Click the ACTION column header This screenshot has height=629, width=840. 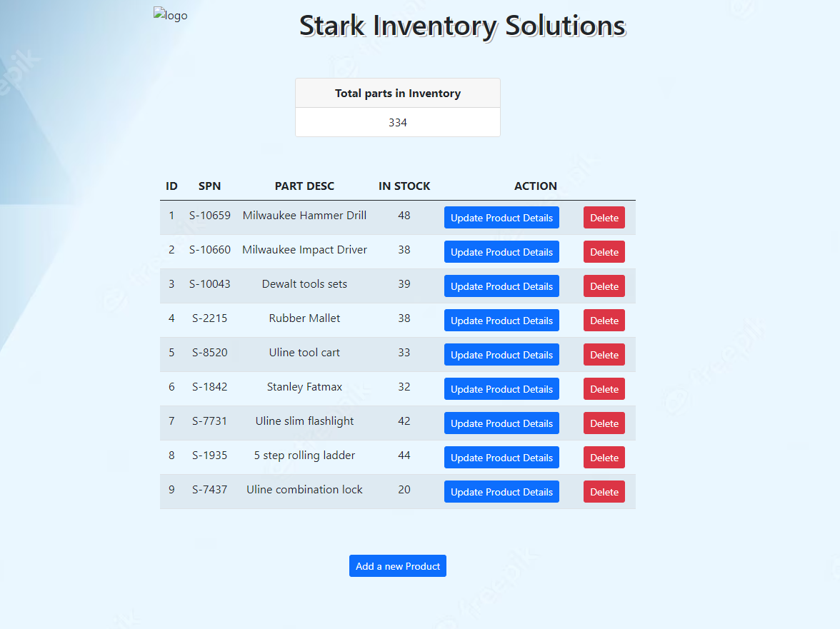pos(535,186)
